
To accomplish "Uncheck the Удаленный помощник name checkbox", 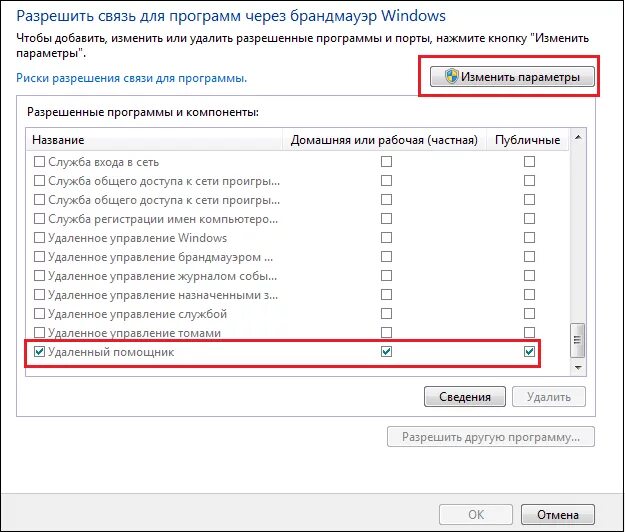I will [39, 351].
